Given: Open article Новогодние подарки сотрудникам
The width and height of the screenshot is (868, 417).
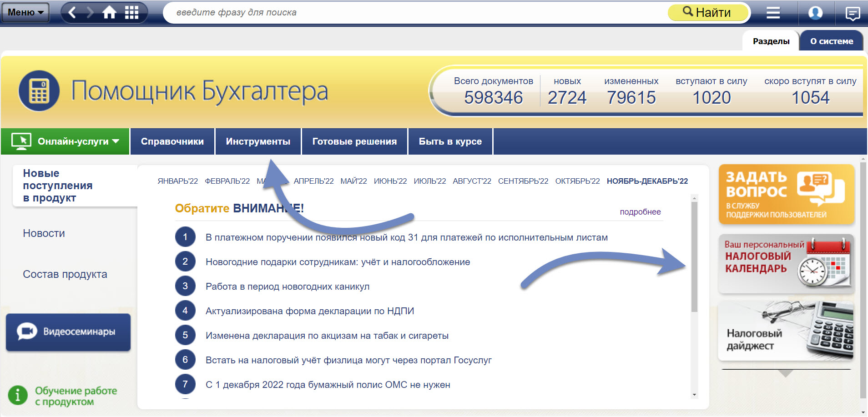Looking at the screenshot, I should [x=338, y=262].
